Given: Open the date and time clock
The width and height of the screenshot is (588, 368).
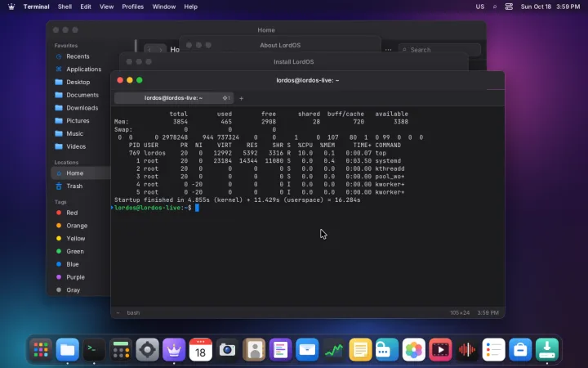Looking at the screenshot, I should coord(550,7).
